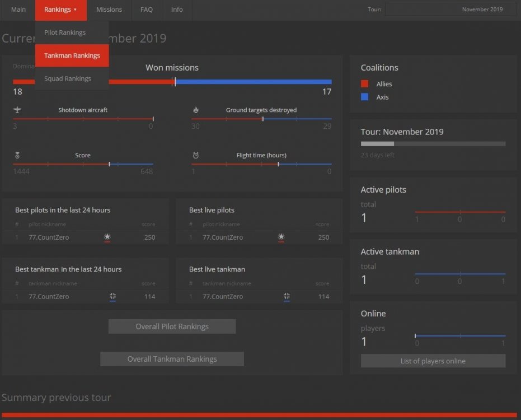Select Pilot Rankings from the dropdown
The image size is (521, 420).
tap(65, 32)
